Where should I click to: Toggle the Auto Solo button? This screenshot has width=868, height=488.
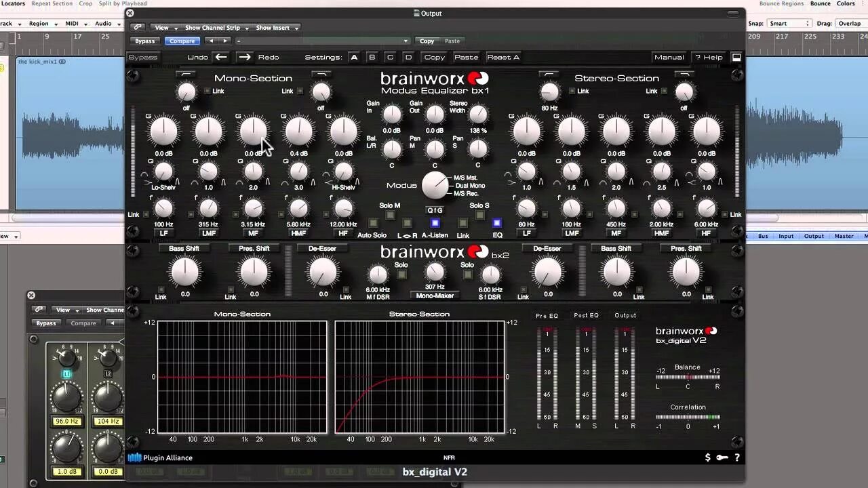(372, 223)
